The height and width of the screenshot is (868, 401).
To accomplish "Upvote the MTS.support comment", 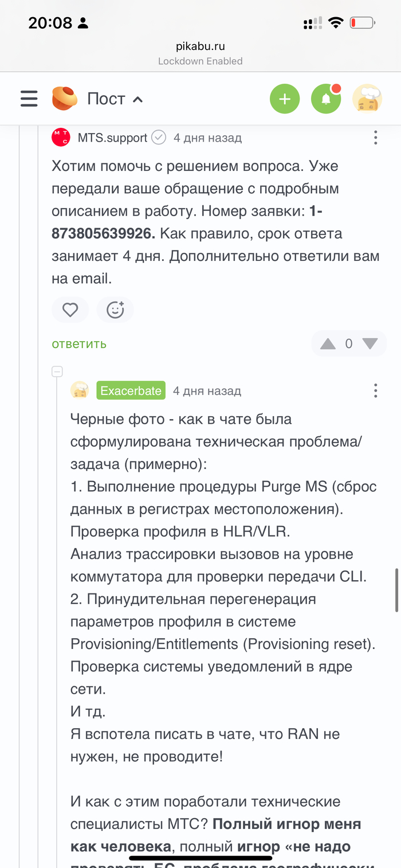I will tap(328, 344).
